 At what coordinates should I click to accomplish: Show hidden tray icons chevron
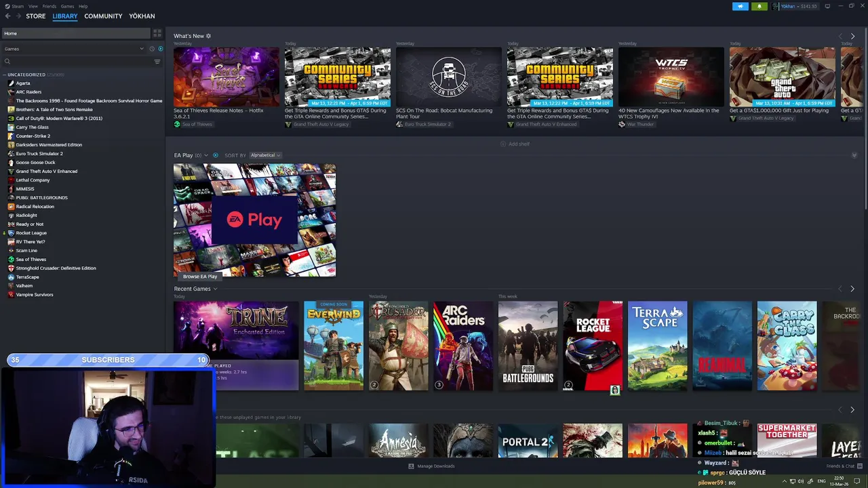pyautogui.click(x=785, y=481)
